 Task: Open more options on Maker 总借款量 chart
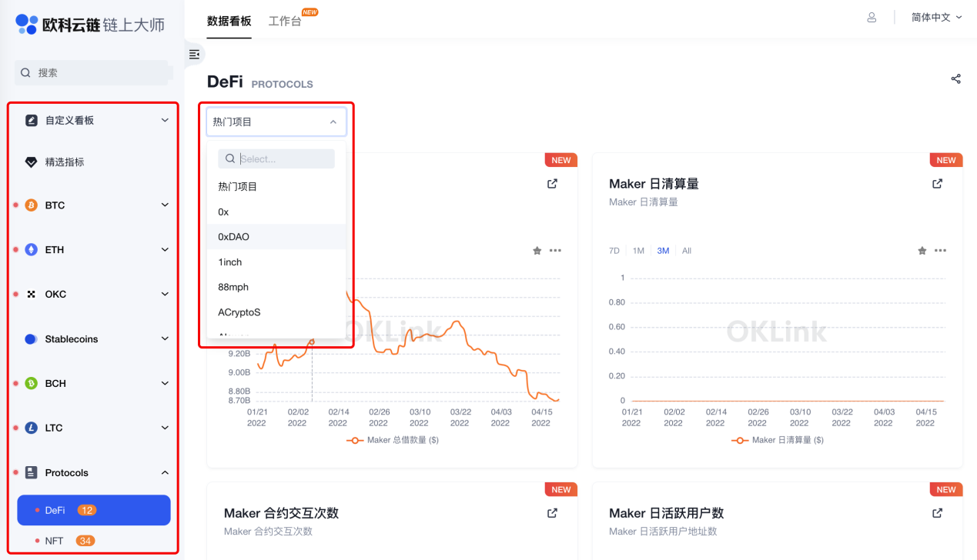[x=555, y=251]
